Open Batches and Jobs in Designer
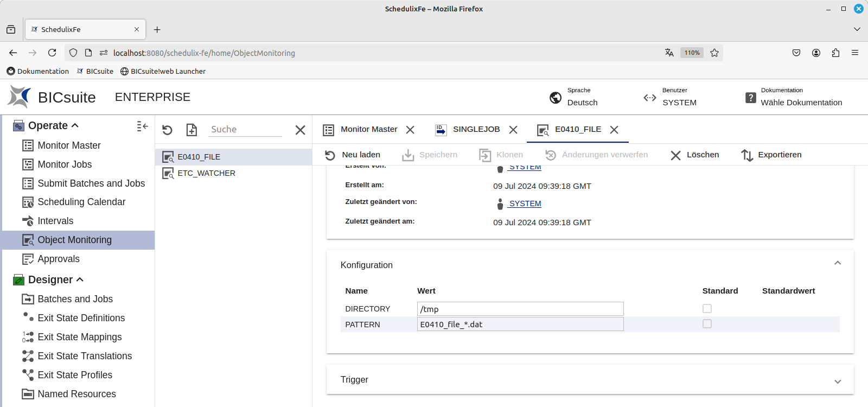Image resolution: width=868 pixels, height=407 pixels. point(75,299)
